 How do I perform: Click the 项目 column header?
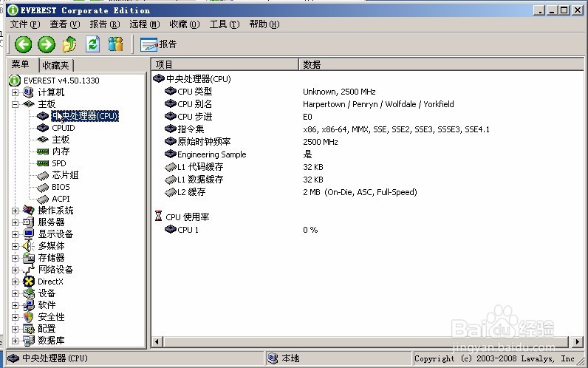pyautogui.click(x=225, y=64)
